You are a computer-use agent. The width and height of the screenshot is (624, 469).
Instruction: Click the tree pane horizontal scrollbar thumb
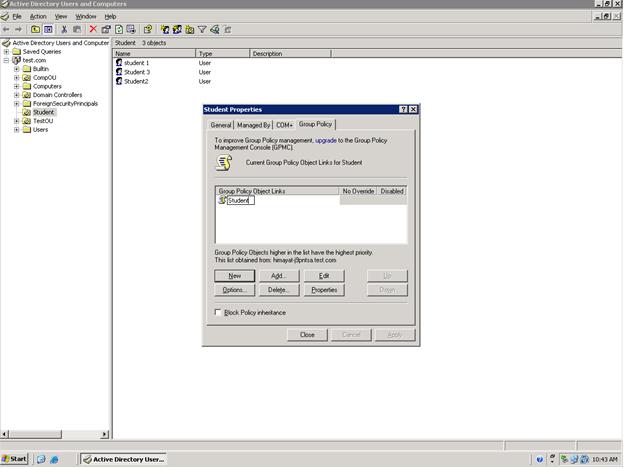pos(35,434)
